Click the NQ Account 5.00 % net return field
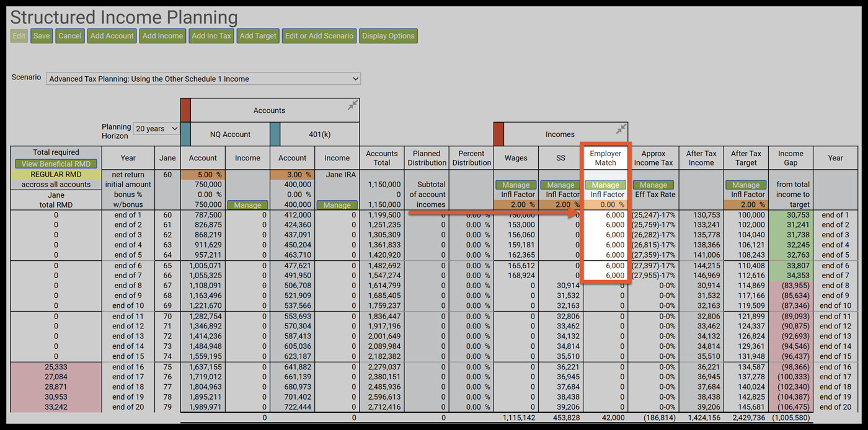This screenshot has width=868, height=430. point(203,175)
